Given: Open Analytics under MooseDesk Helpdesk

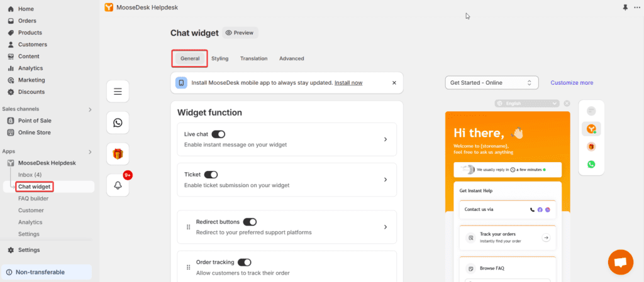Looking at the screenshot, I should pos(30,222).
